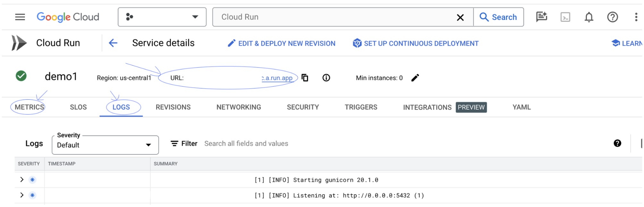Screen dimensions: 644x207
Task: Expand the Starting gunicorn log entry
Action: [x=22, y=180]
